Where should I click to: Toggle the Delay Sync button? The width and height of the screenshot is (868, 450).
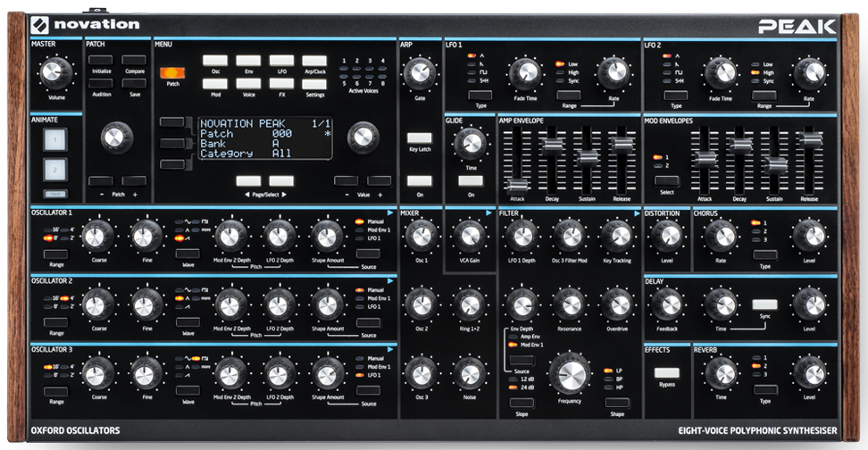click(x=764, y=304)
